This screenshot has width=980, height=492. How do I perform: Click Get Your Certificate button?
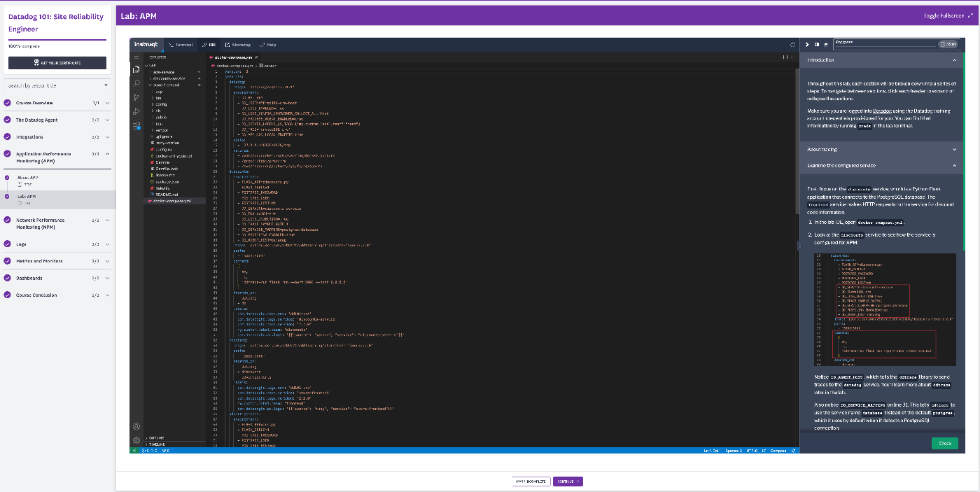tap(57, 63)
